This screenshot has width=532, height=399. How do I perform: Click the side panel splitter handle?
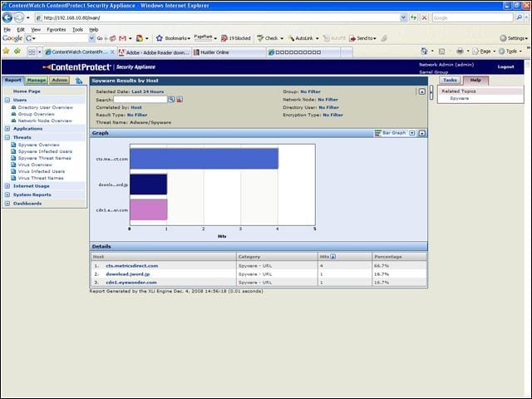(431, 92)
